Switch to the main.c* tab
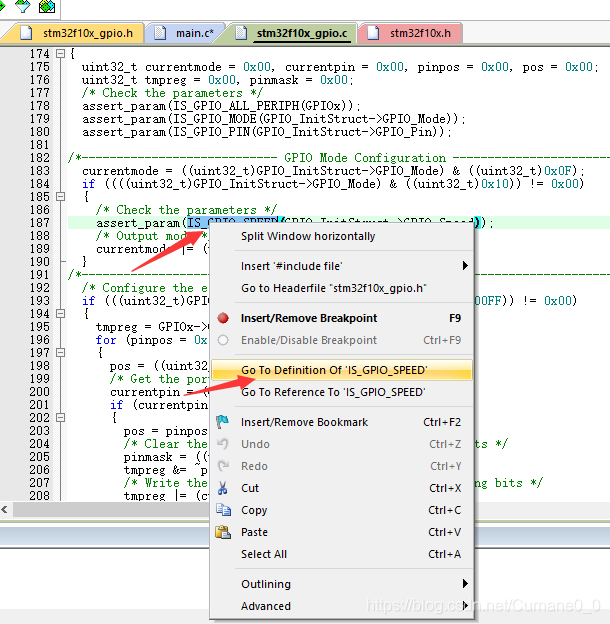The width and height of the screenshot is (610, 624). [185, 33]
